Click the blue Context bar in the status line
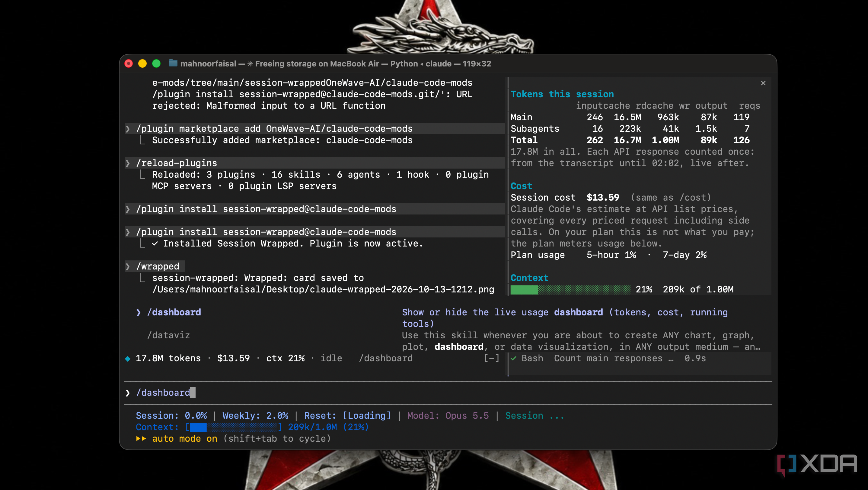The width and height of the screenshot is (868, 490). [234, 427]
